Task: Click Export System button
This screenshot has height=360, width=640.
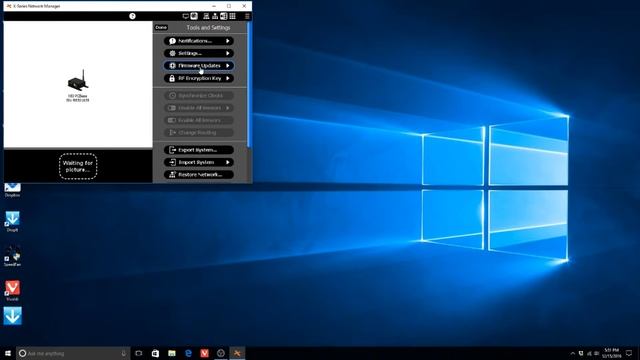Action: [x=199, y=150]
